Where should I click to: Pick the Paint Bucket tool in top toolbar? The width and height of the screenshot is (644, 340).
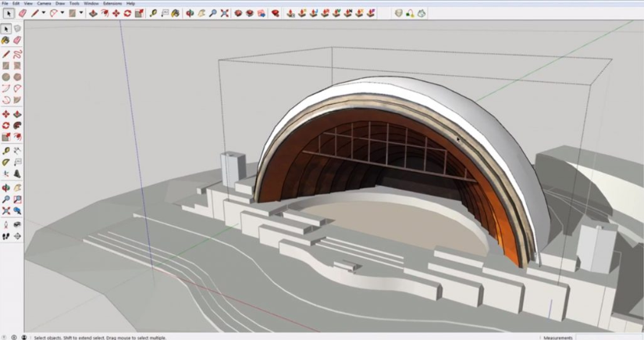[x=176, y=13]
